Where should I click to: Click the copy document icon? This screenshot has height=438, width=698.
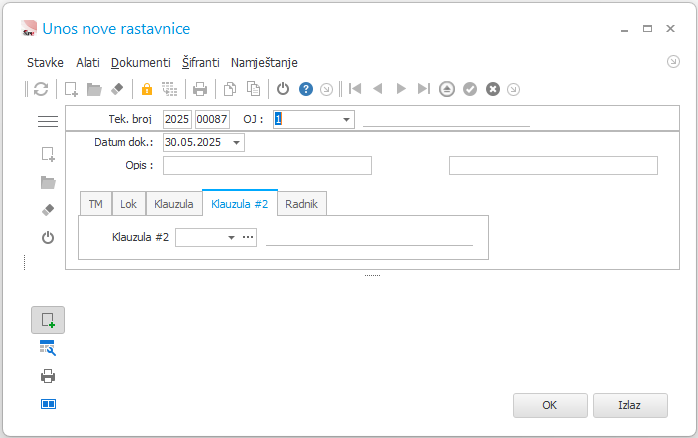[x=230, y=89]
